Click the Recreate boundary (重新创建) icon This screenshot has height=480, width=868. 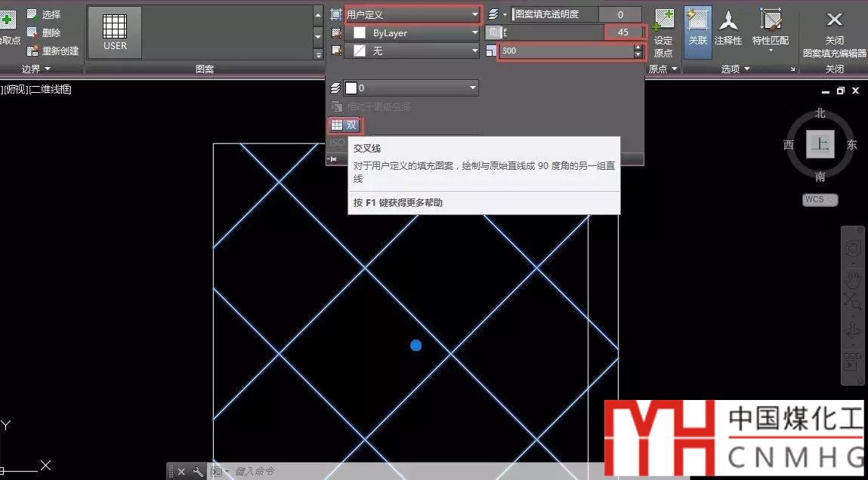pos(32,51)
